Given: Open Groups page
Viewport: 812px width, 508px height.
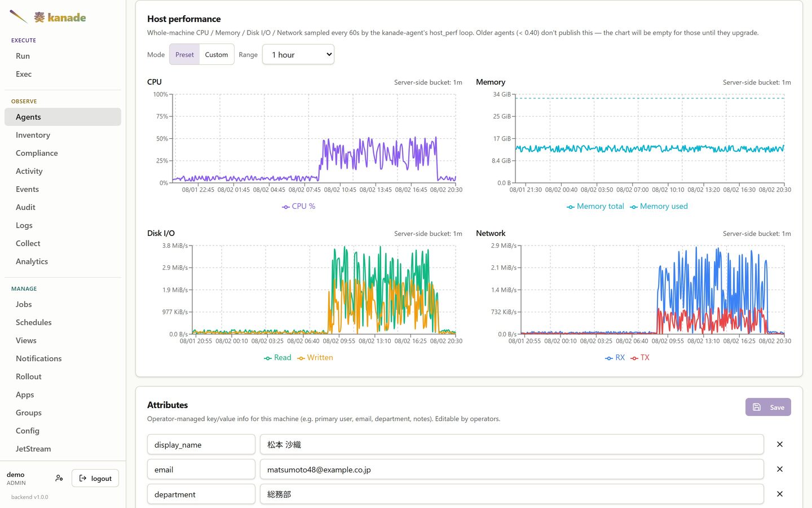Looking at the screenshot, I should click(x=63, y=413).
